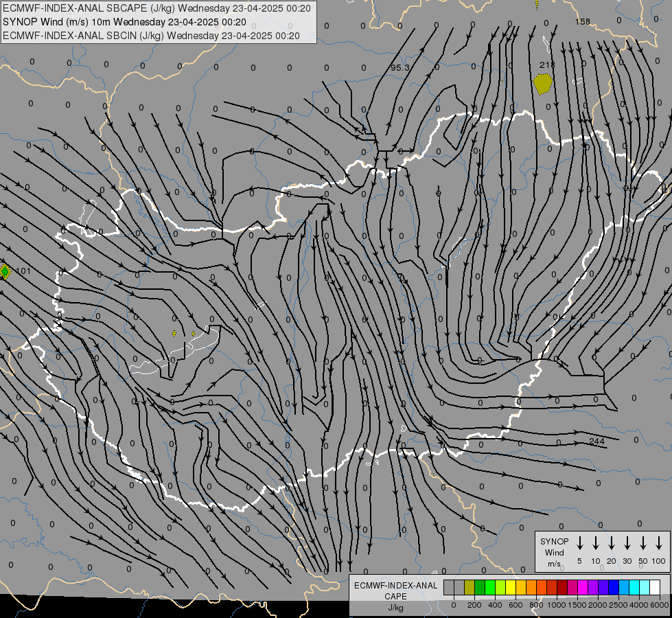Select the bright green CAPE legend swatch
The height and width of the screenshot is (618, 672).
click(x=490, y=587)
